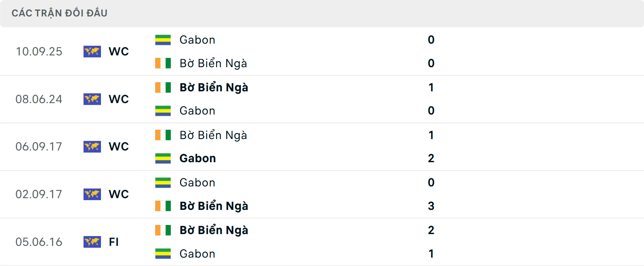Open the 10.09.25 match via its date

click(x=39, y=51)
